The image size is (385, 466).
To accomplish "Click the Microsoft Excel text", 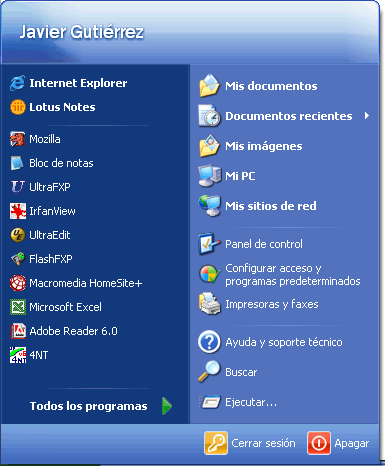I will coord(66,307).
